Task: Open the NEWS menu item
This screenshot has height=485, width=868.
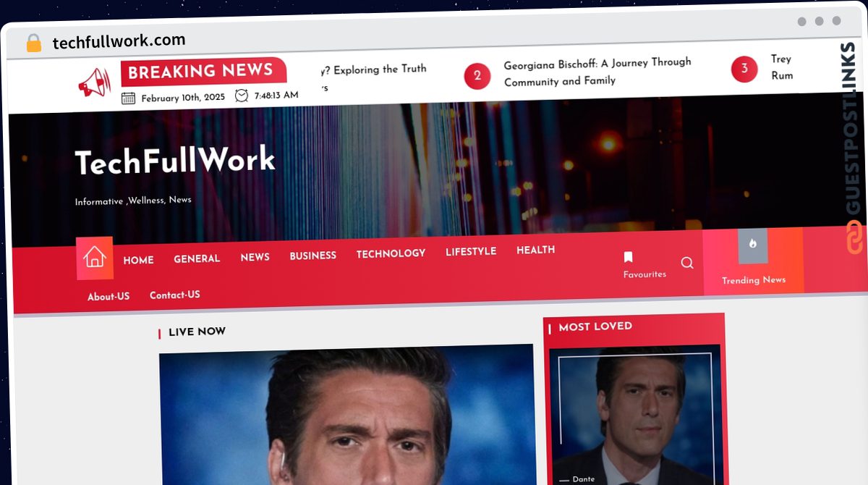Action: [x=255, y=257]
